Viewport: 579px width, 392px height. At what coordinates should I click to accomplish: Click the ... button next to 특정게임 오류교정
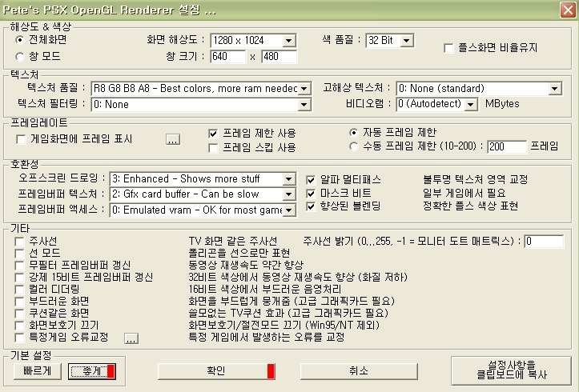coord(131,338)
